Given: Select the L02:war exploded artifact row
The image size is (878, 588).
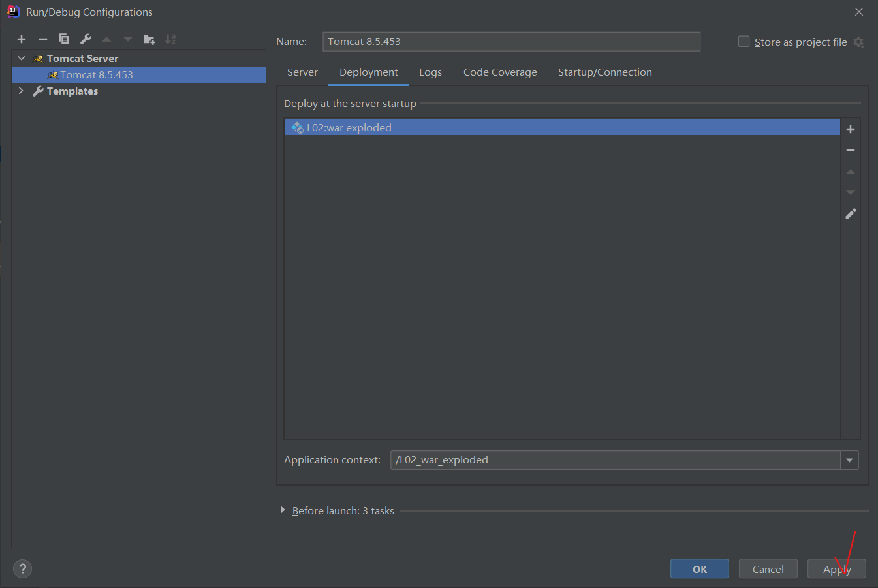Looking at the screenshot, I should 562,127.
